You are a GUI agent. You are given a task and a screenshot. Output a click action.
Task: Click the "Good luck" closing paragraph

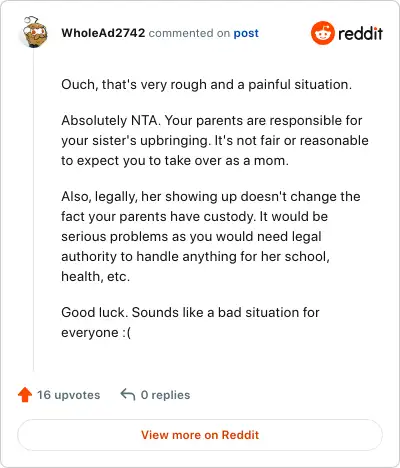click(x=190, y=322)
